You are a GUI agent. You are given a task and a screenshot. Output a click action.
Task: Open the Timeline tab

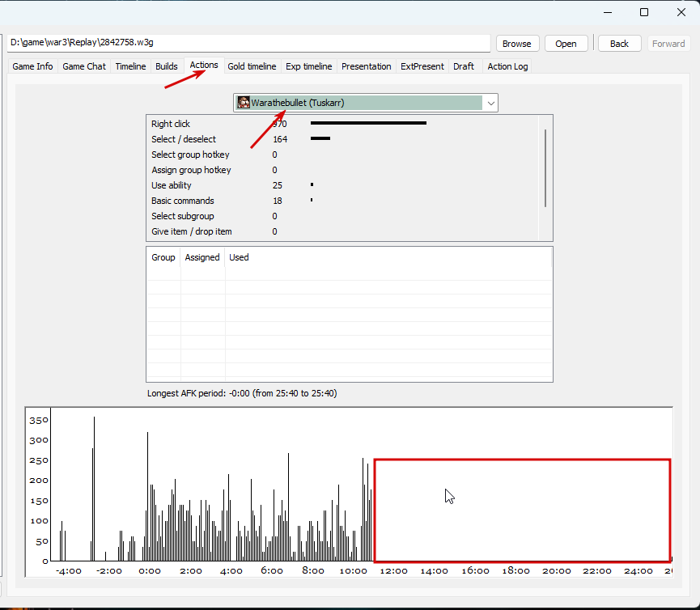point(130,66)
